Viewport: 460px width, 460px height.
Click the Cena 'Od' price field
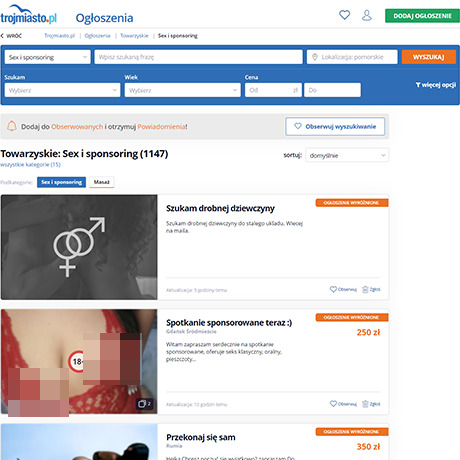pyautogui.click(x=273, y=90)
